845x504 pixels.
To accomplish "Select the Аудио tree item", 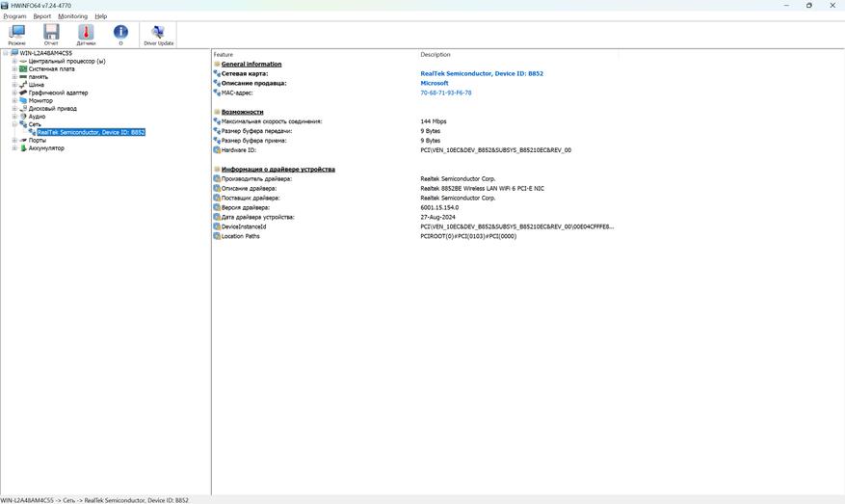I will point(37,117).
